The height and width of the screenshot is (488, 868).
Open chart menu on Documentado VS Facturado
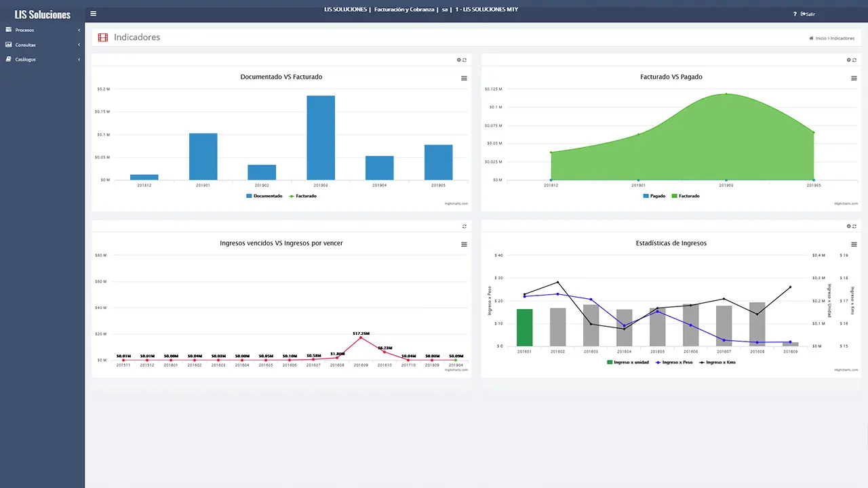[464, 78]
